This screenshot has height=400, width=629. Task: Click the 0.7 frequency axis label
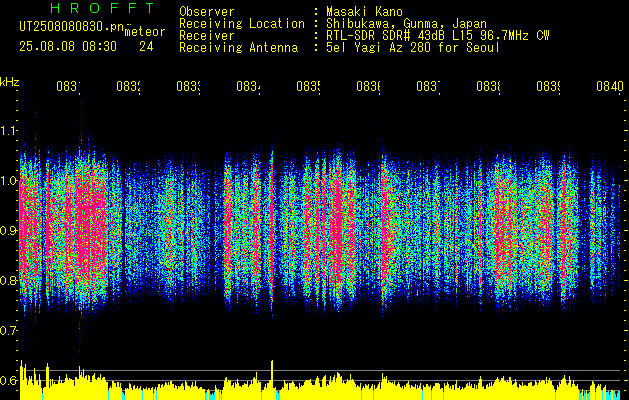coord(9,330)
